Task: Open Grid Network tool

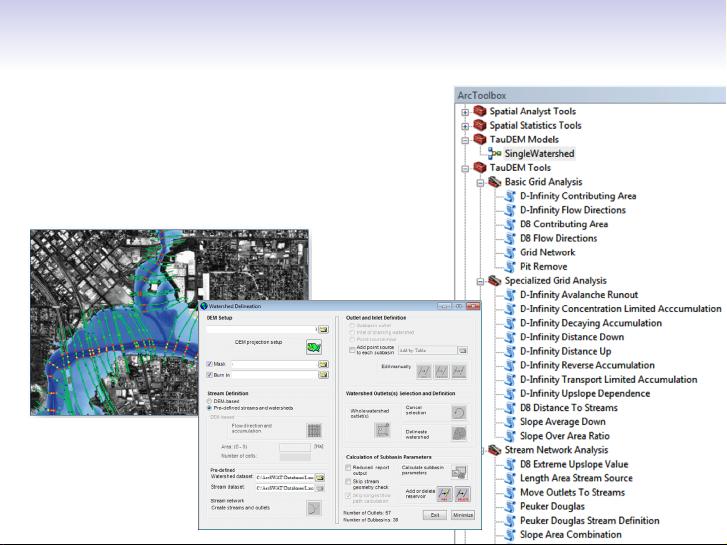Action: (x=547, y=252)
